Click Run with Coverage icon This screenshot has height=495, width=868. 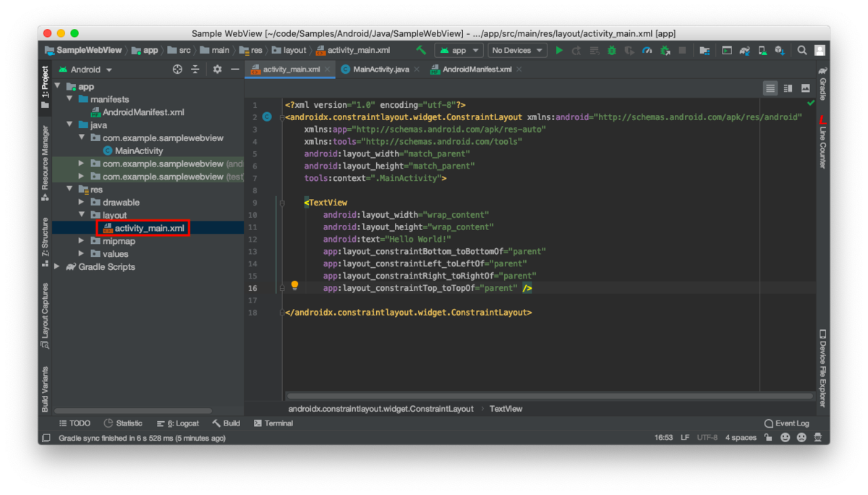[629, 51]
